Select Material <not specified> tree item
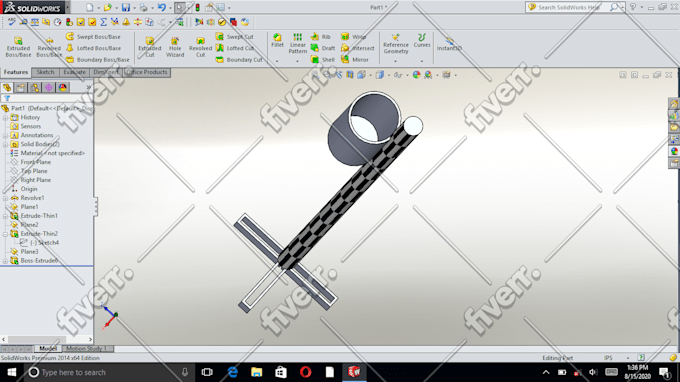 47,153
